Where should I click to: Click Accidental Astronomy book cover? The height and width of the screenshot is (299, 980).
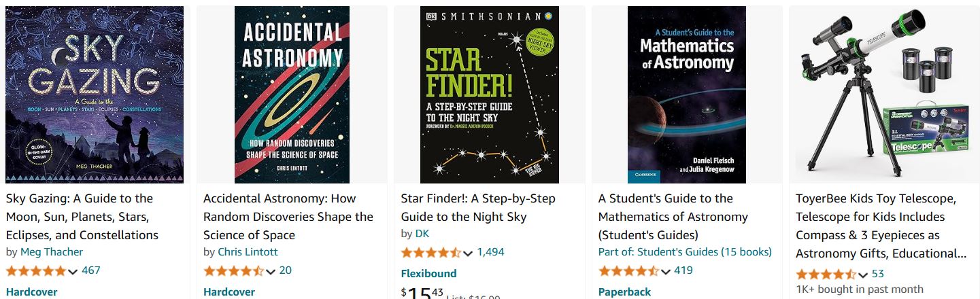coord(292,94)
